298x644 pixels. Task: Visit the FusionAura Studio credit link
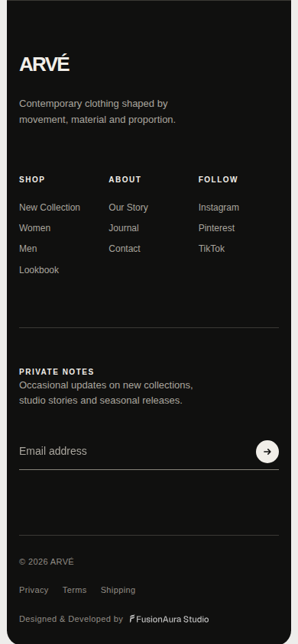[170, 619]
